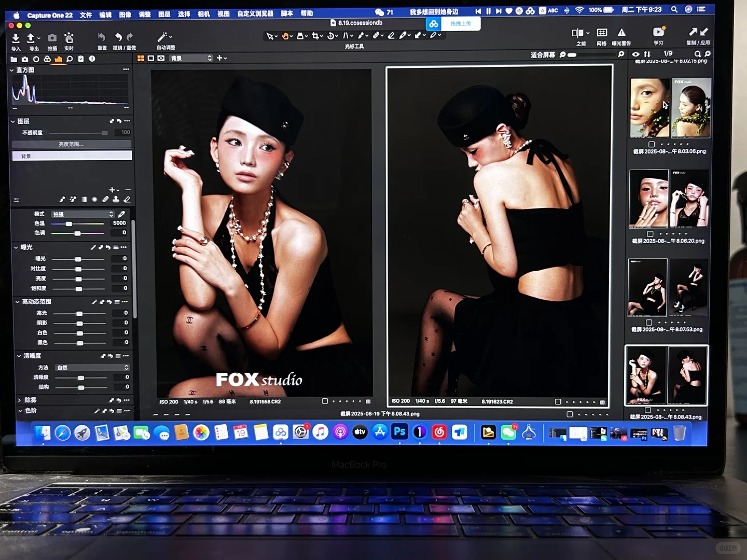This screenshot has width=747, height=560.
Task: Select the orange Pan hand tool
Action: point(285,36)
